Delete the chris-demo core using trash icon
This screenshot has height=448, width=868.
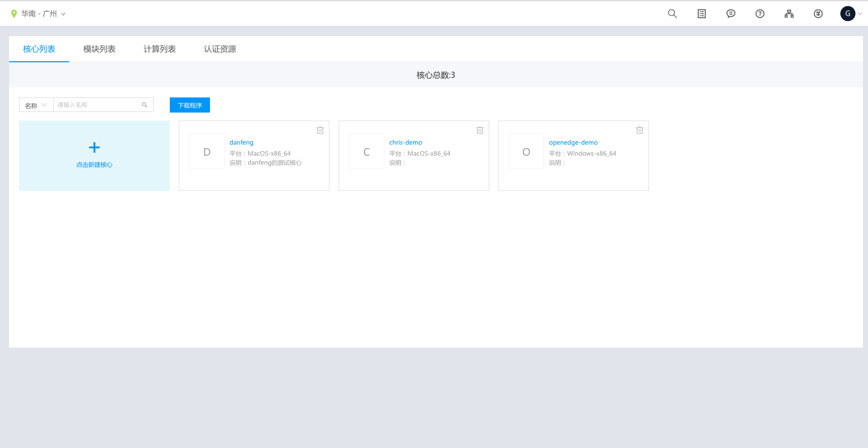pyautogui.click(x=480, y=130)
